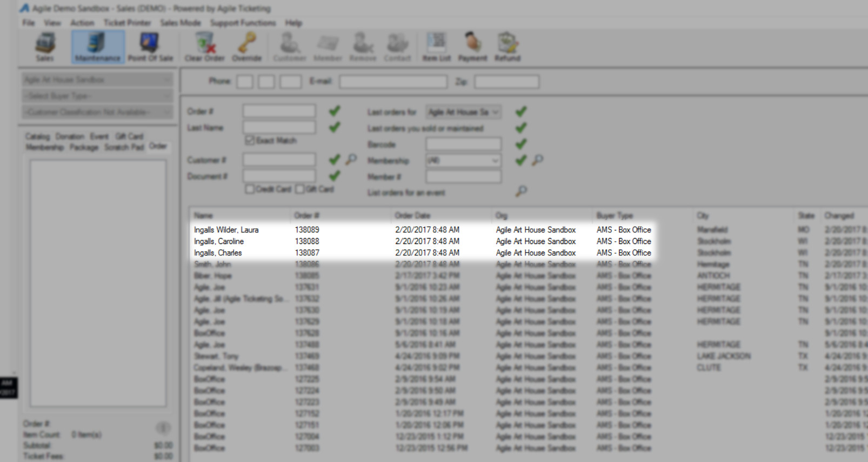Click the Clear Order trash icon
This screenshot has height=462, width=868.
(x=204, y=47)
